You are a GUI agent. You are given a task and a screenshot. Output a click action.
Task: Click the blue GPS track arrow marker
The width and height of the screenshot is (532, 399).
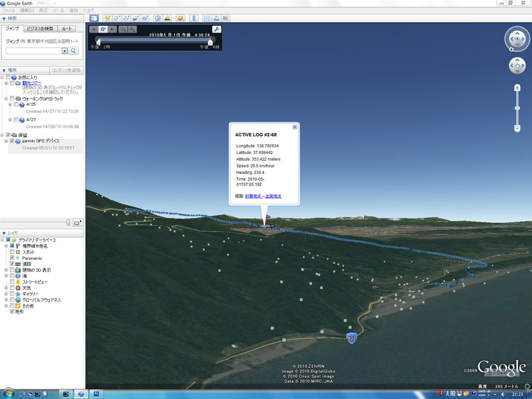tap(268, 217)
